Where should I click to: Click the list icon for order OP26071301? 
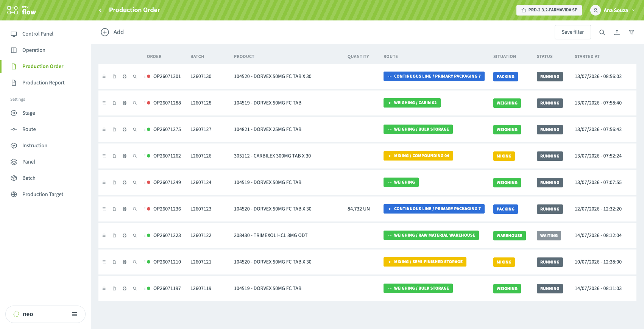[104, 76]
